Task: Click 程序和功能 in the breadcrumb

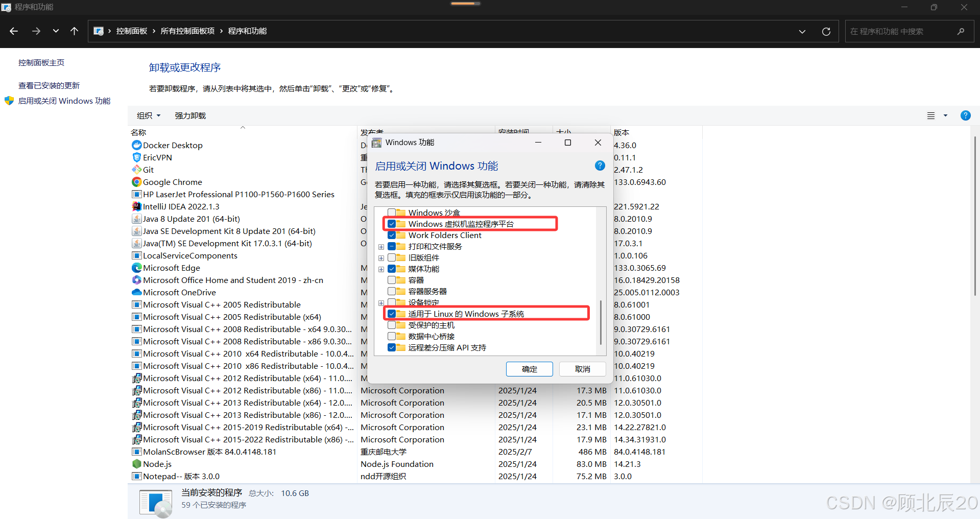Action: point(247,31)
